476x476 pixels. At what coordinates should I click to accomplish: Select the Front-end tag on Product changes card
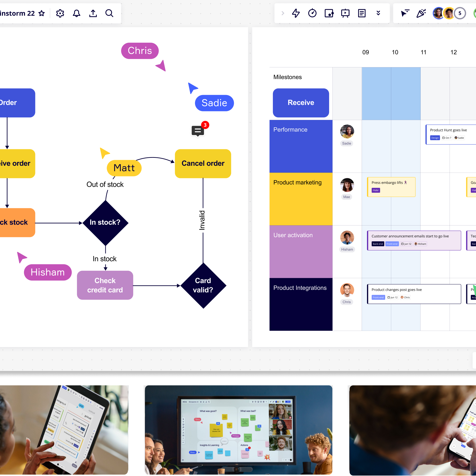click(378, 297)
